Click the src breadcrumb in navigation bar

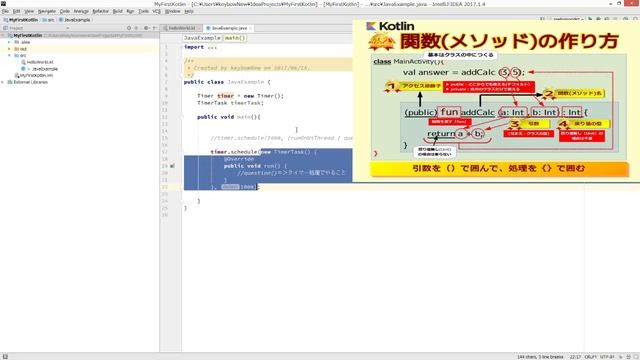click(49, 20)
